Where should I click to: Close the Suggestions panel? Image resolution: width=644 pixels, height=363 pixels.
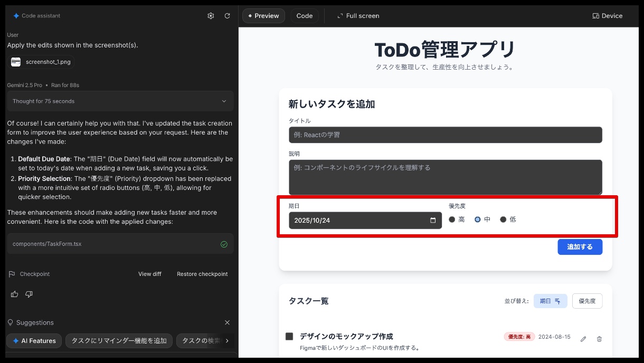[227, 322]
